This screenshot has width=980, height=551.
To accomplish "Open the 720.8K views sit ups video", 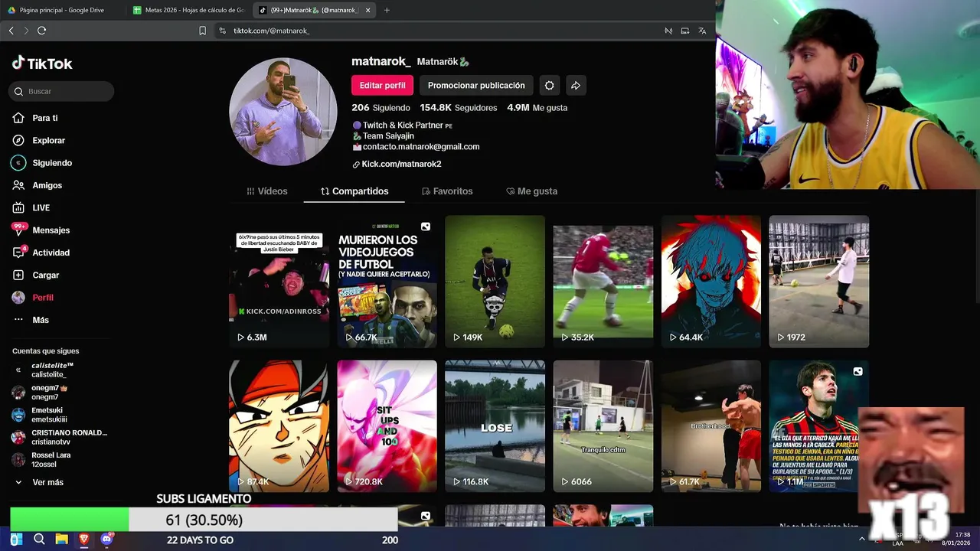I will [x=387, y=425].
